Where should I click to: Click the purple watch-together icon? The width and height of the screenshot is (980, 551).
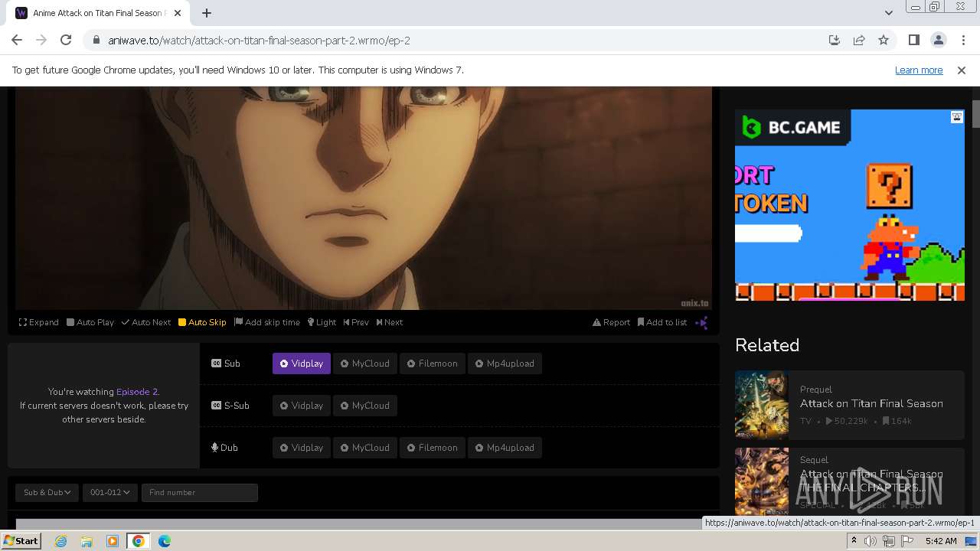pyautogui.click(x=701, y=322)
